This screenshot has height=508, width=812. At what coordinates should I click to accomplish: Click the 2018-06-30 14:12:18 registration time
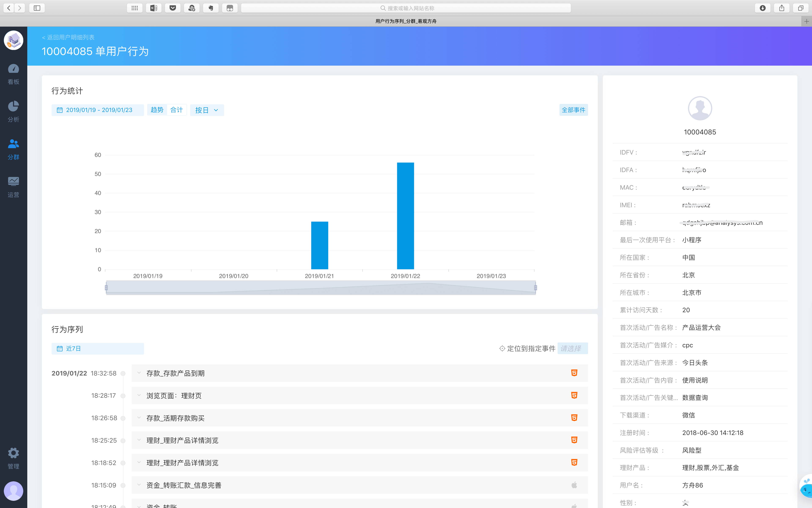713,433
